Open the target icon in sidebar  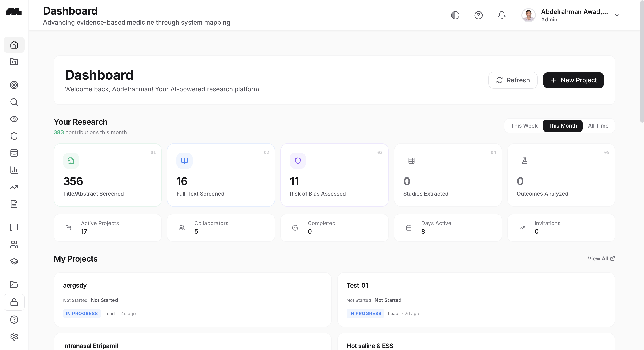click(14, 85)
